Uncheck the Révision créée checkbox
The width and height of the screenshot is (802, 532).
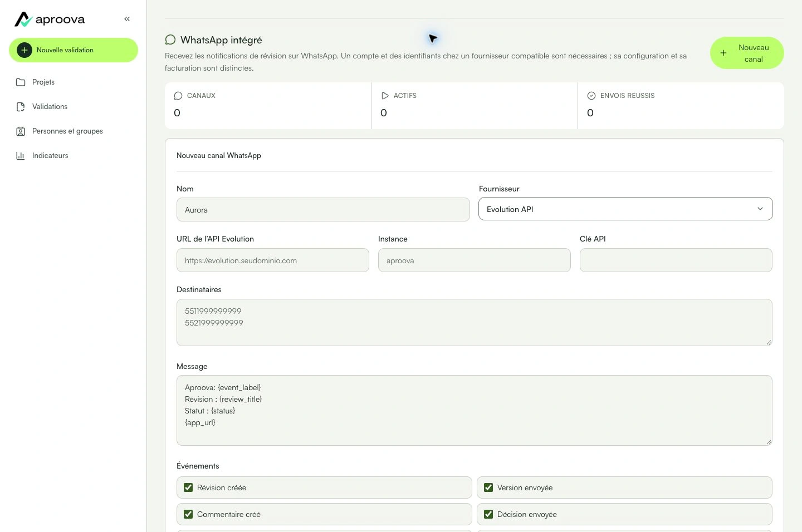(x=188, y=487)
